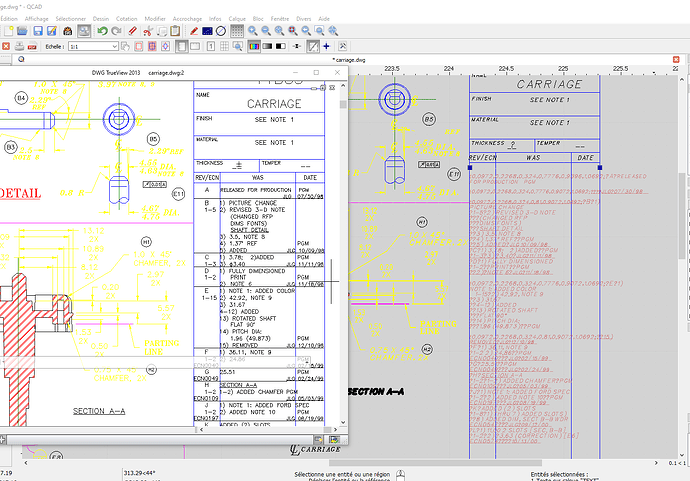Click the multi-page grid icon
The image size is (690, 481).
224,46
